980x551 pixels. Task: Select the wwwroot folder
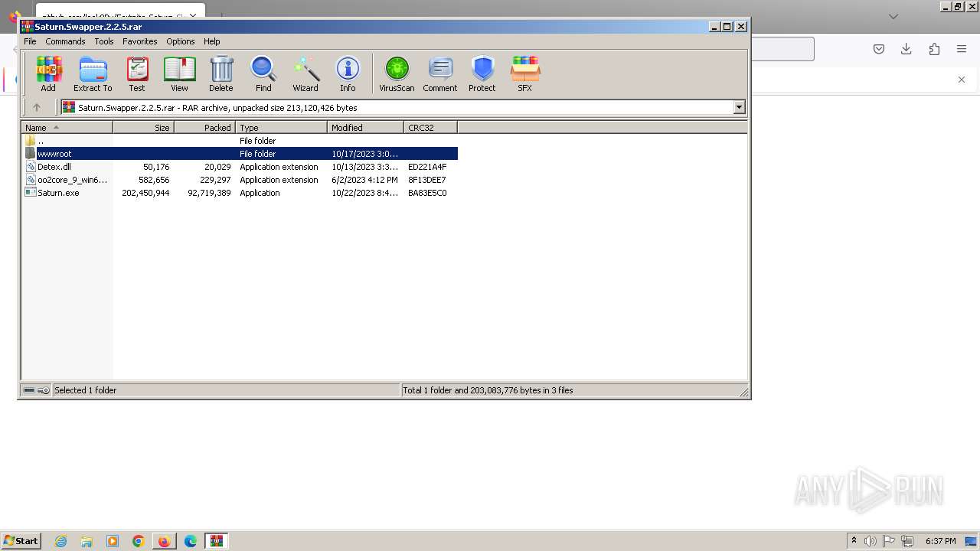click(240, 154)
